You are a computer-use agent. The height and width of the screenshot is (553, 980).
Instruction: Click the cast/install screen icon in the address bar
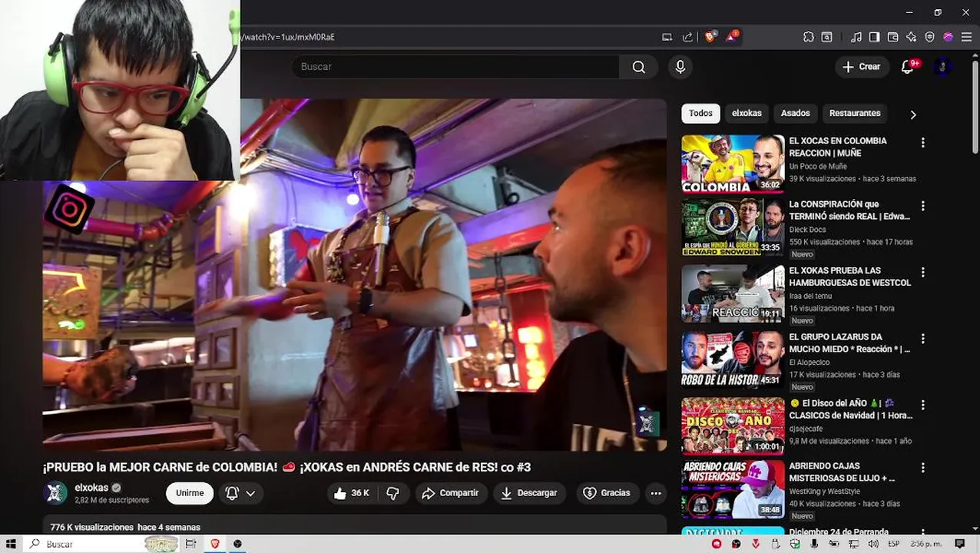click(x=667, y=37)
